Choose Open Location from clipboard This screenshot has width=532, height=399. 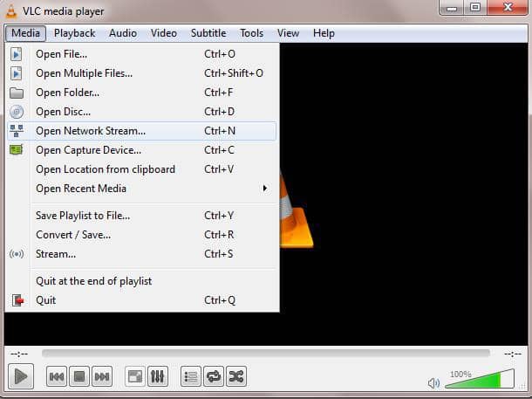(x=141, y=169)
